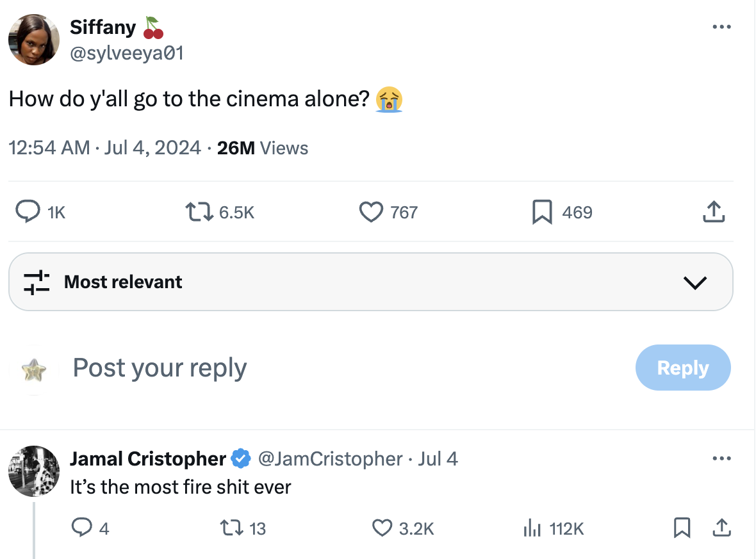The image size is (756, 559).
Task: Open Siffany's profile picture
Action: point(33,40)
